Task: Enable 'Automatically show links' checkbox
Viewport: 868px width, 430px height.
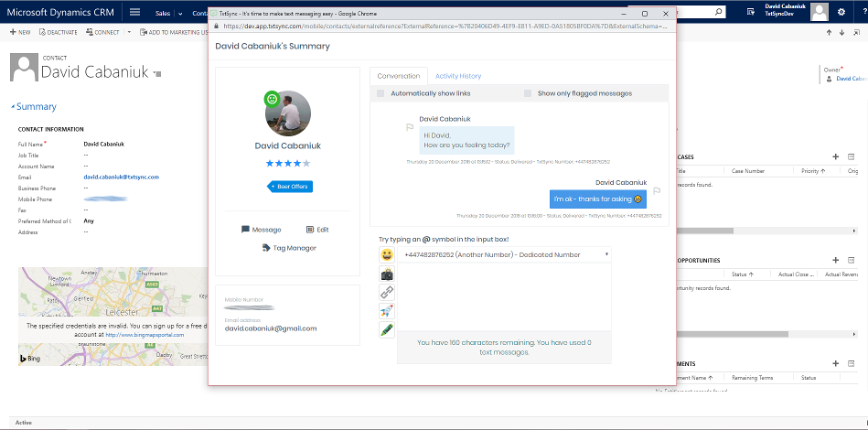Action: coord(380,93)
